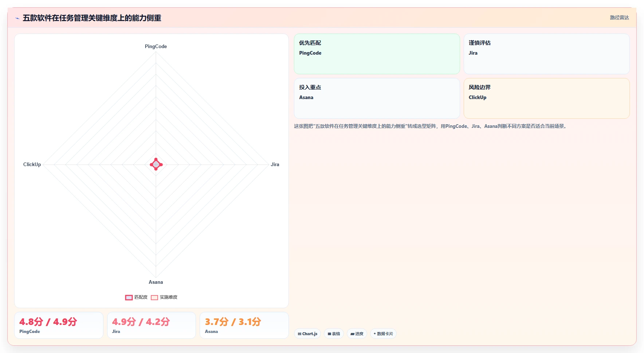Click the title 五款软件在任务管理关键维度上的能力侧重
The width and height of the screenshot is (644, 353).
pyautogui.click(x=92, y=18)
